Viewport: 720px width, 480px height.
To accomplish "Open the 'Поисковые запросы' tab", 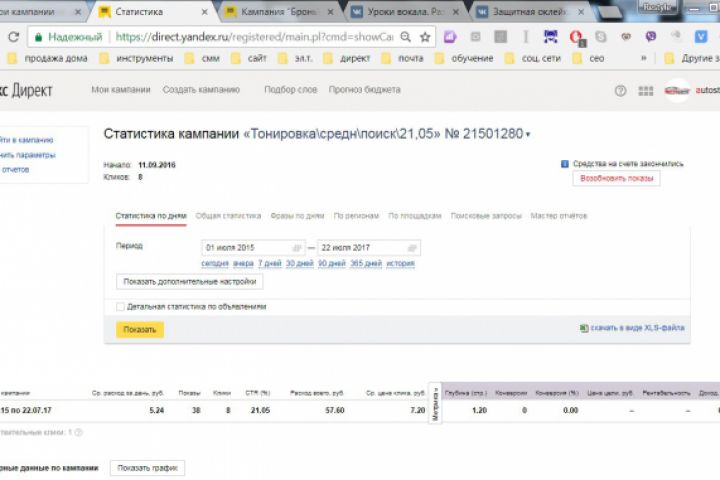I will (x=486, y=216).
